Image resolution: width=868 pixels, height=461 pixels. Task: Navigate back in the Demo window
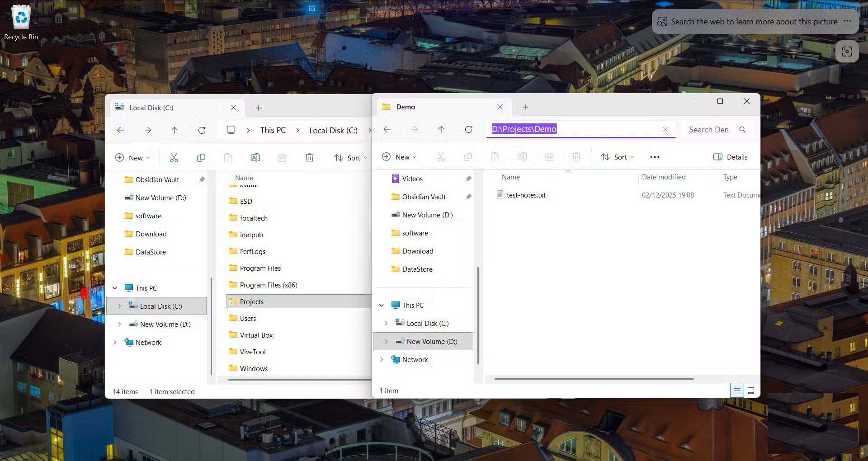[387, 130]
